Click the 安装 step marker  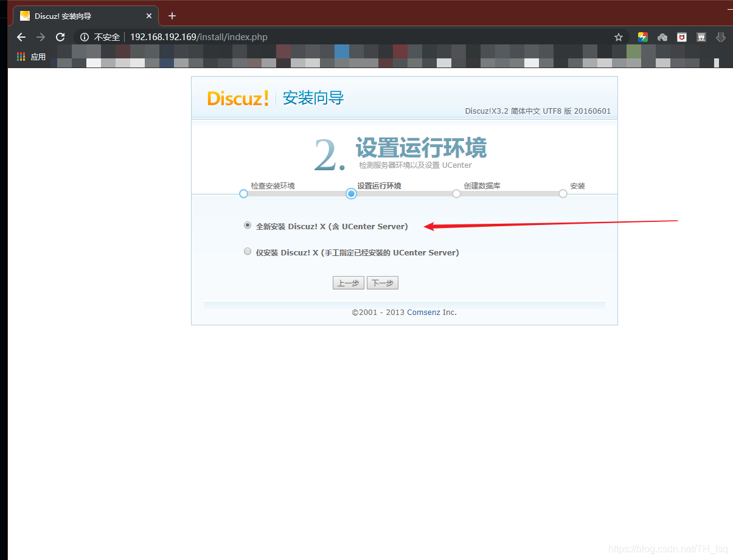[x=563, y=193]
